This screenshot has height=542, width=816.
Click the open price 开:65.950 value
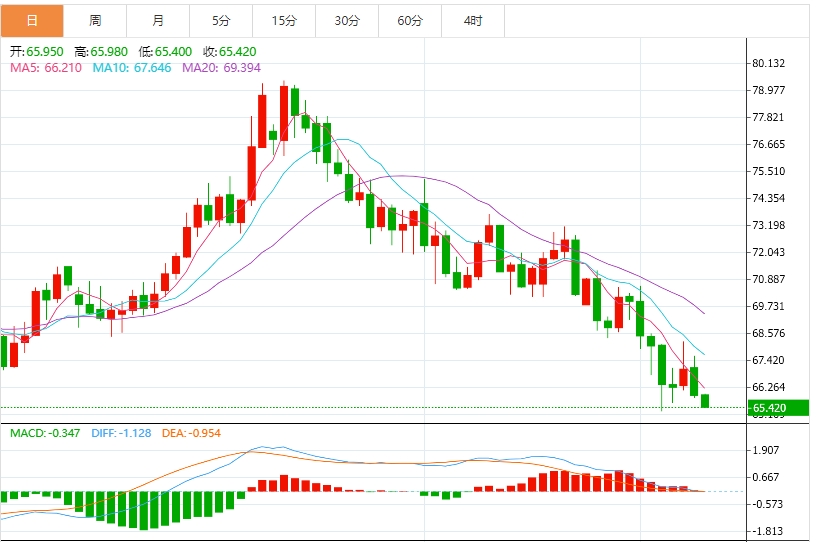(36, 52)
